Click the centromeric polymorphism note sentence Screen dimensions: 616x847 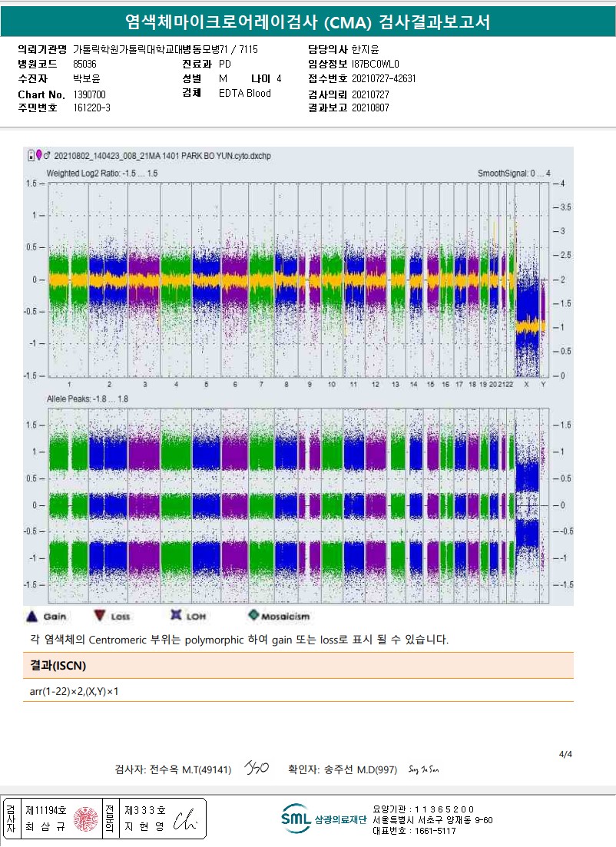(239, 640)
